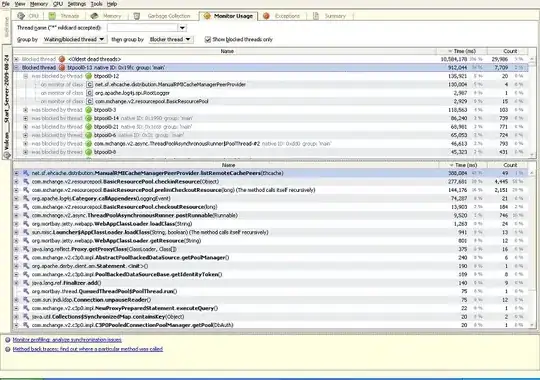Click class icon of BasicResourcePool monitor

[x=89, y=101]
